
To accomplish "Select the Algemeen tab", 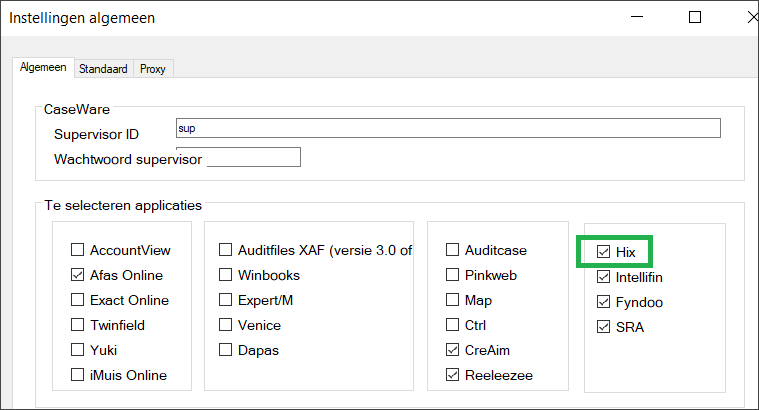I will (x=43, y=67).
